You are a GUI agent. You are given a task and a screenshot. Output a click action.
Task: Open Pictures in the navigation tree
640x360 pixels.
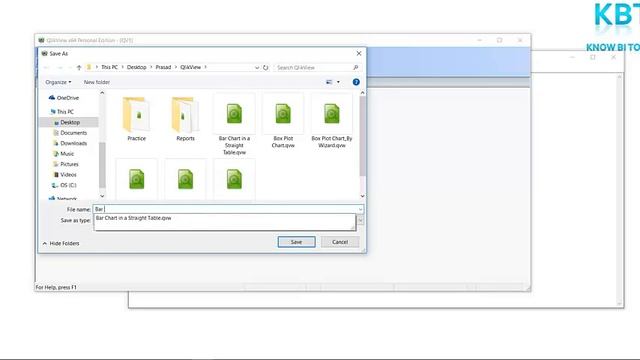coord(66,164)
